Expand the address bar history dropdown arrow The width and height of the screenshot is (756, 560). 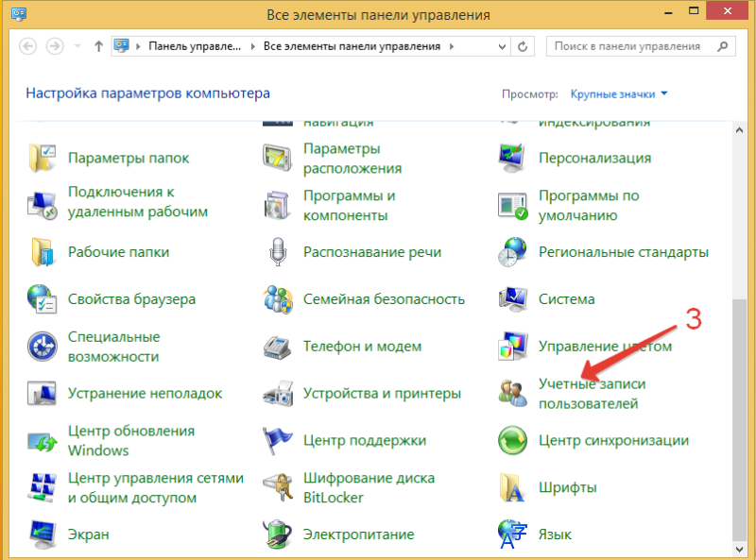point(502,46)
